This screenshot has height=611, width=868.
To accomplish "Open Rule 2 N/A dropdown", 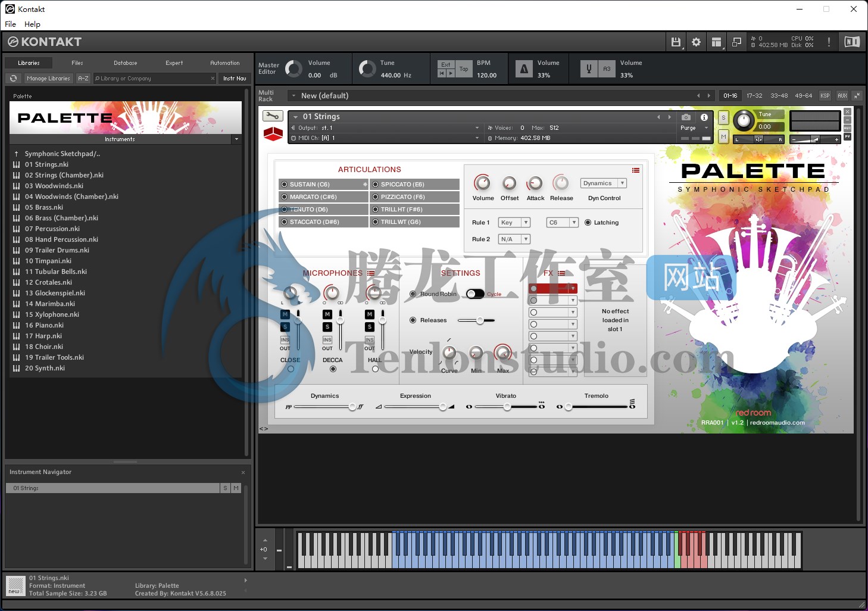I will tap(514, 239).
